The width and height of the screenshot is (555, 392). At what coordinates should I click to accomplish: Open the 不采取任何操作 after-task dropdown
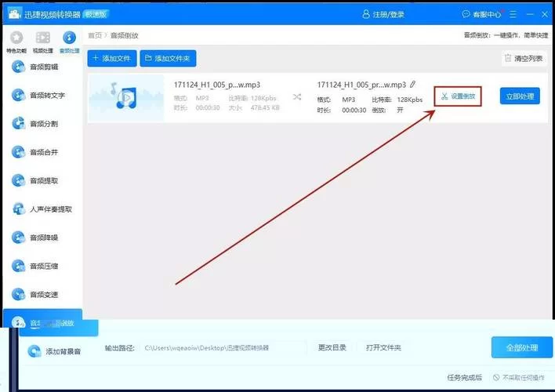tap(519, 377)
